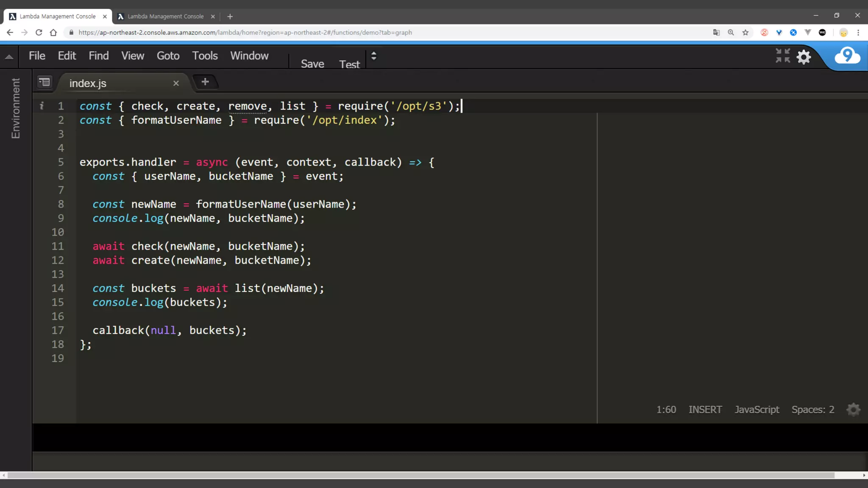The height and width of the screenshot is (488, 868).
Task: Collapse the menu bar with the up arrow
Action: point(9,57)
